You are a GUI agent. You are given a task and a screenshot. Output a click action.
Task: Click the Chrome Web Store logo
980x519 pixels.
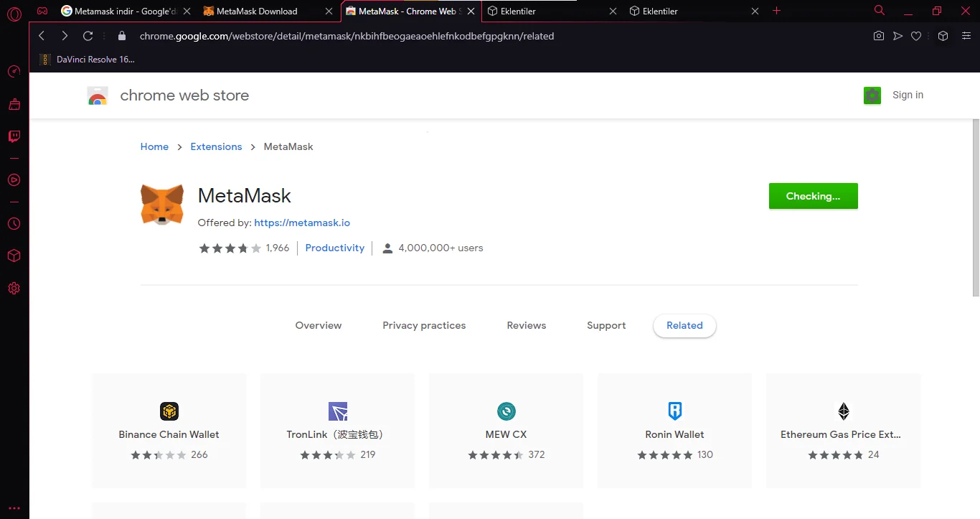tap(98, 96)
